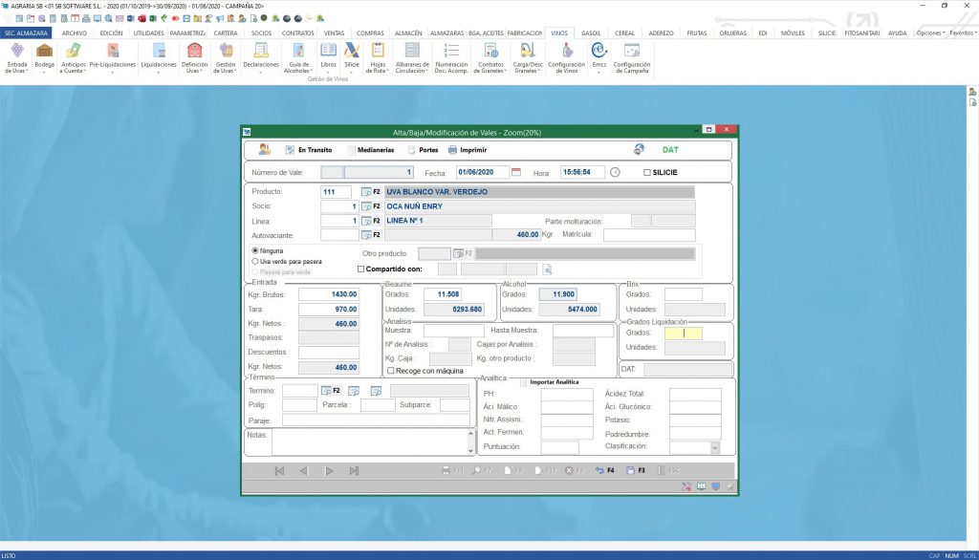This screenshot has width=979, height=560.
Task: Expand the Clasificación dropdown
Action: 714,447
